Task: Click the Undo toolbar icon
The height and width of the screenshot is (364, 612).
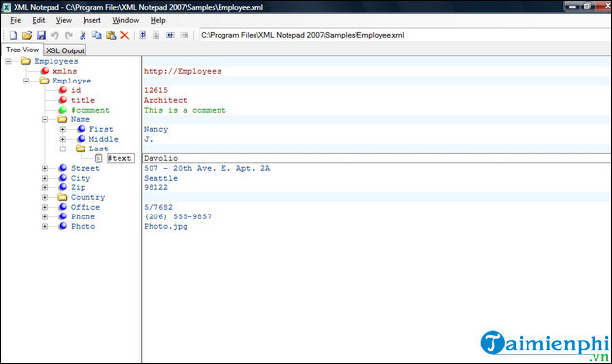Action: click(x=55, y=35)
